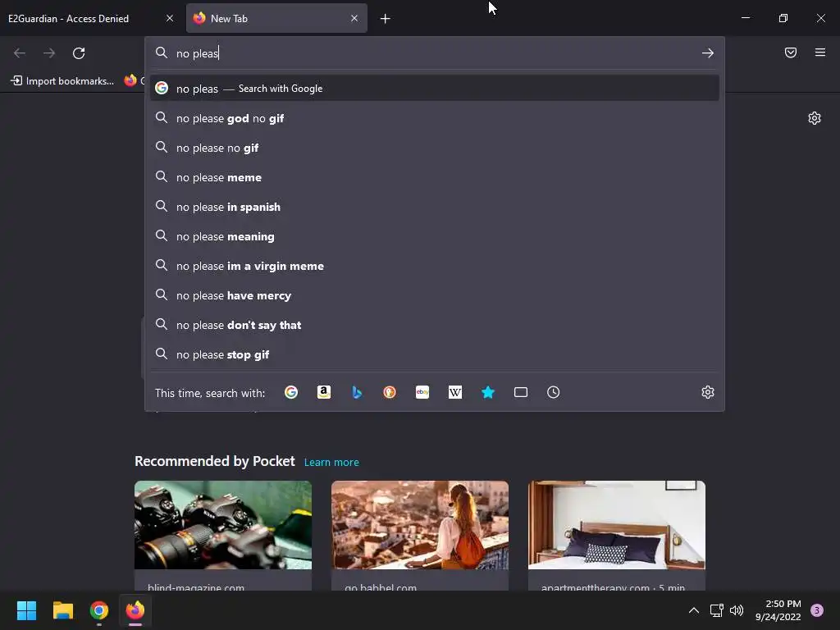This screenshot has height=630, width=840.
Task: Open volume control in system tray
Action: click(737, 610)
